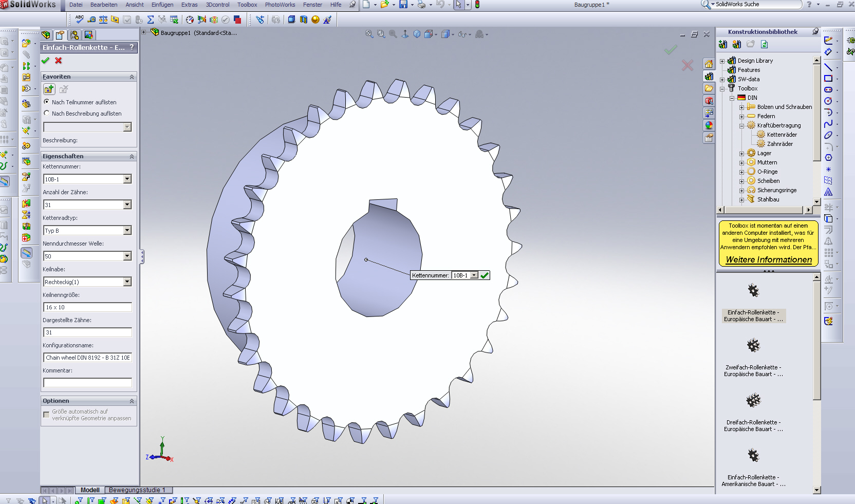
Task: Select 'Nach Teilnummer auflisten' radio button
Action: (47, 102)
